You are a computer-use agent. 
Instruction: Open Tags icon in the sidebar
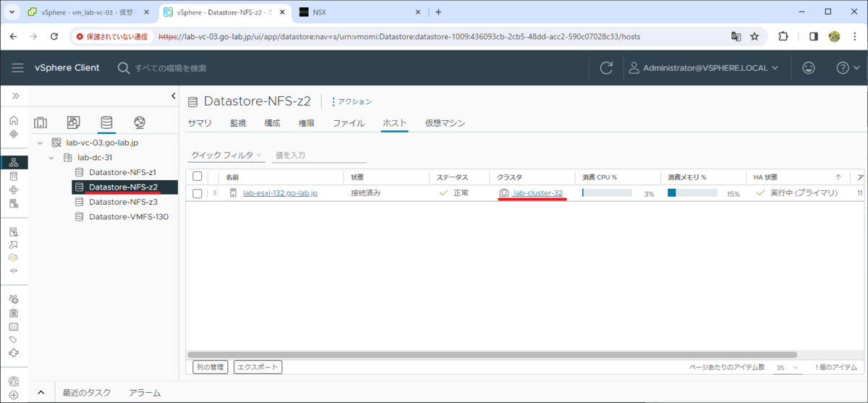(14, 339)
